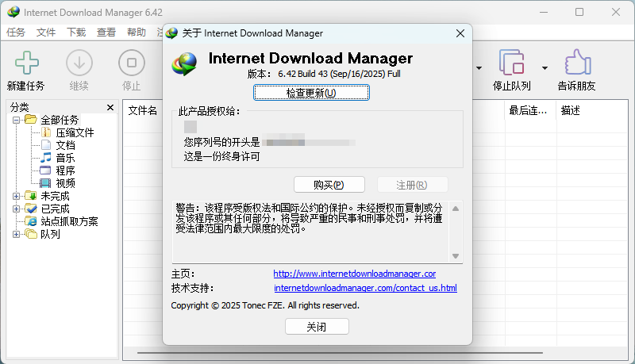Expand the 队列 tree node
635x364 pixels.
click(16, 234)
